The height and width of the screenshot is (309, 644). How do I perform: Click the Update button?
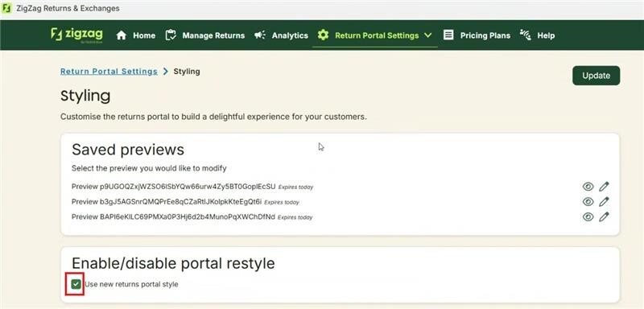[x=596, y=76]
